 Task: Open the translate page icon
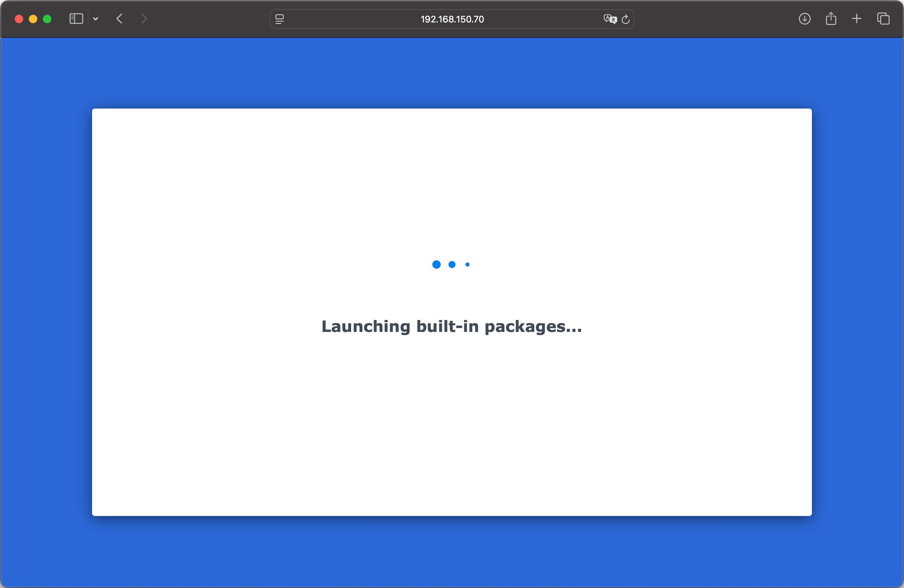pyautogui.click(x=609, y=19)
